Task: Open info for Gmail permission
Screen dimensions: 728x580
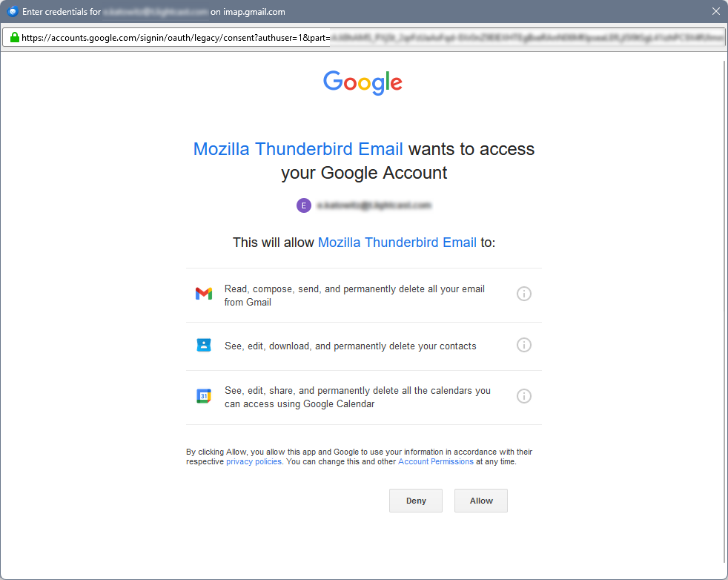Action: pos(523,294)
